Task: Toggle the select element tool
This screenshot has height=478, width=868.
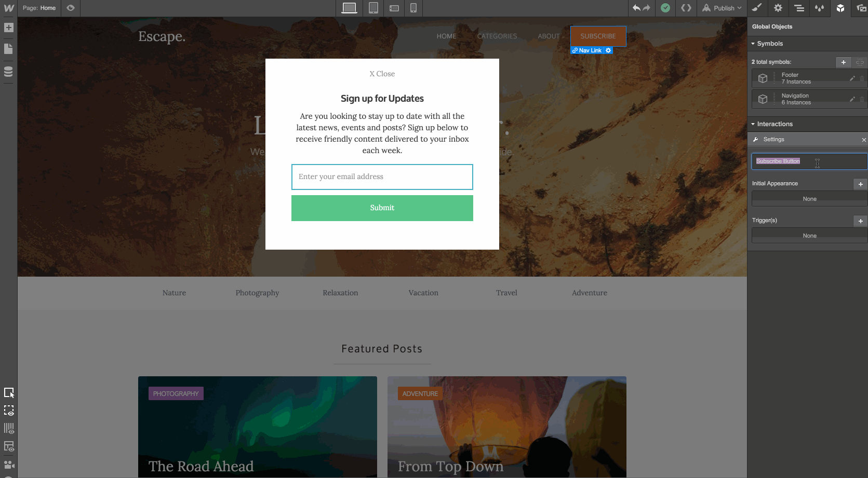Action: 9,393
